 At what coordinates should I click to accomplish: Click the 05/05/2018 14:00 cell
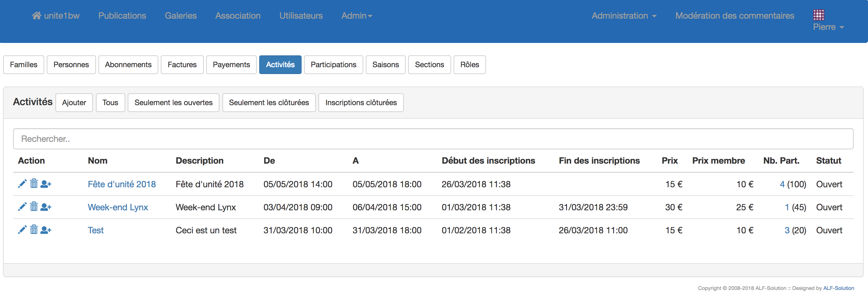tap(298, 184)
